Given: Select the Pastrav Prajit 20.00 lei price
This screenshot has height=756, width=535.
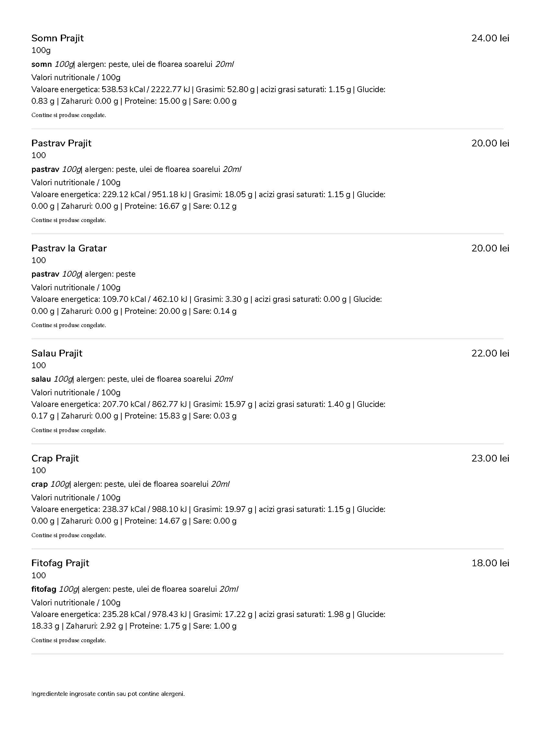Looking at the screenshot, I should (490, 143).
